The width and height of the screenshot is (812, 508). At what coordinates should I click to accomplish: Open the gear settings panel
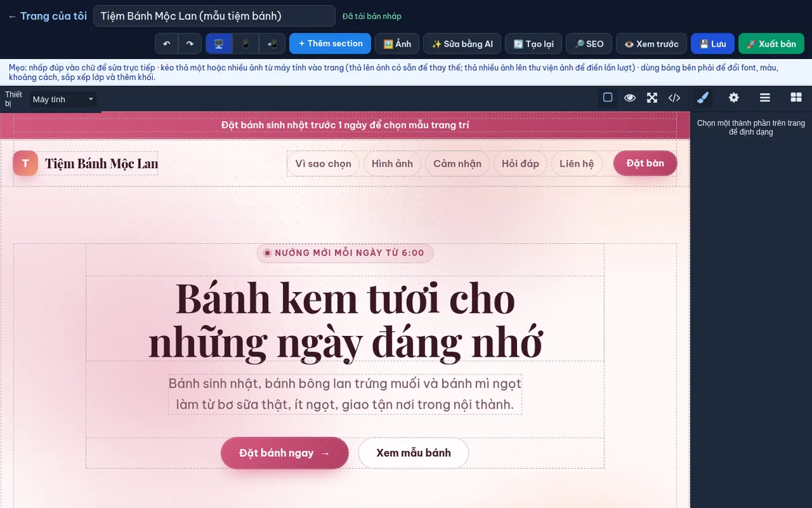tap(734, 98)
